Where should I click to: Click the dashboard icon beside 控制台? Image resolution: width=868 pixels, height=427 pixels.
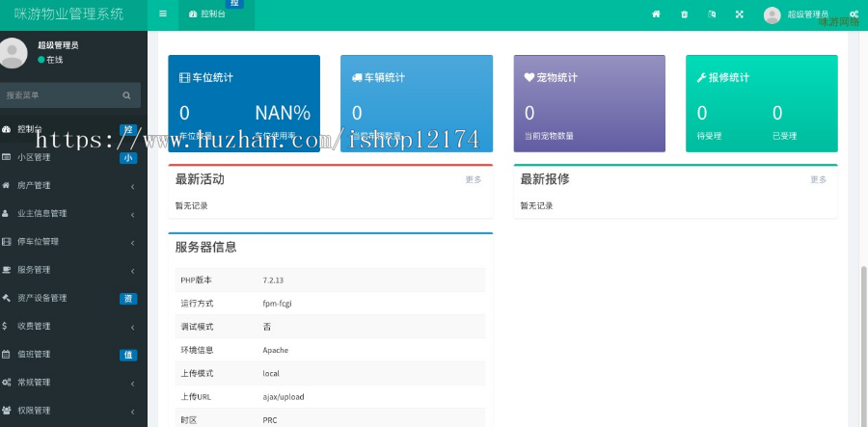click(6, 129)
